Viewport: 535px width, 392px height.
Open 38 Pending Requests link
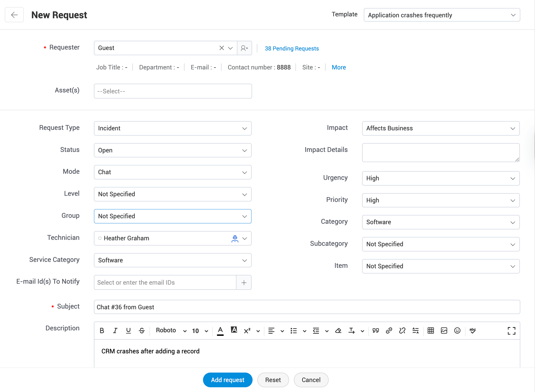292,48
